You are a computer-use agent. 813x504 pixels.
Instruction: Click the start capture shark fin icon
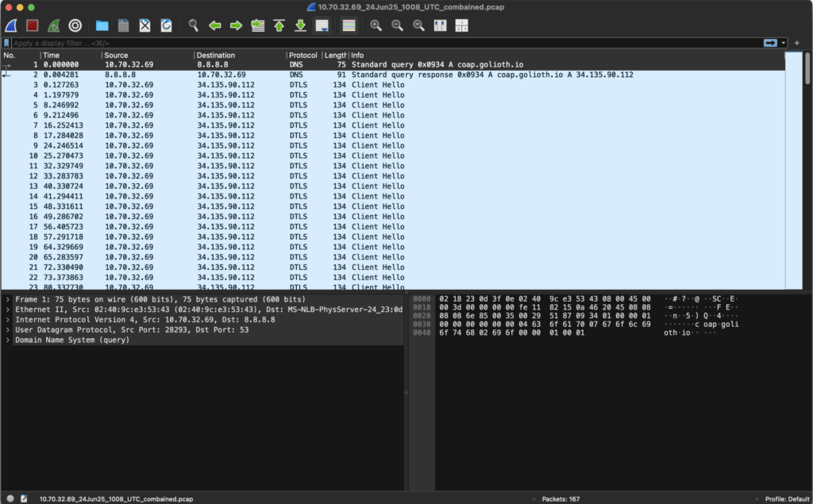11,25
